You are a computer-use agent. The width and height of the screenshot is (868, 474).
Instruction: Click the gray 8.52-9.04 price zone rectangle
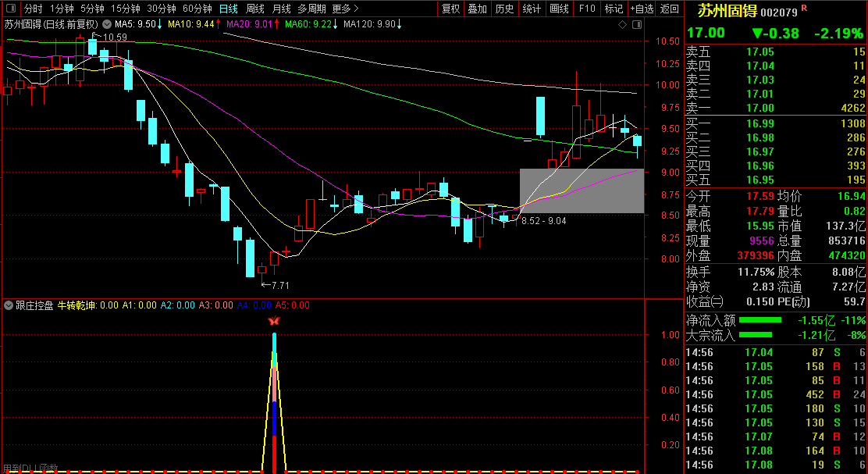(582, 191)
